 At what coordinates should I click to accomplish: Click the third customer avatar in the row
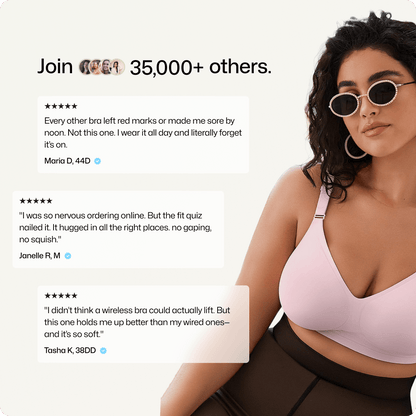(x=106, y=67)
